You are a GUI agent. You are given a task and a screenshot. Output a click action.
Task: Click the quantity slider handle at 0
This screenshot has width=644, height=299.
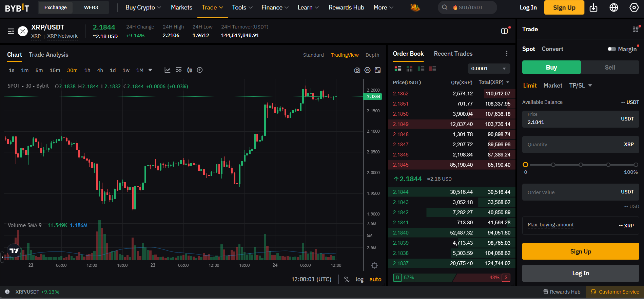click(x=526, y=165)
